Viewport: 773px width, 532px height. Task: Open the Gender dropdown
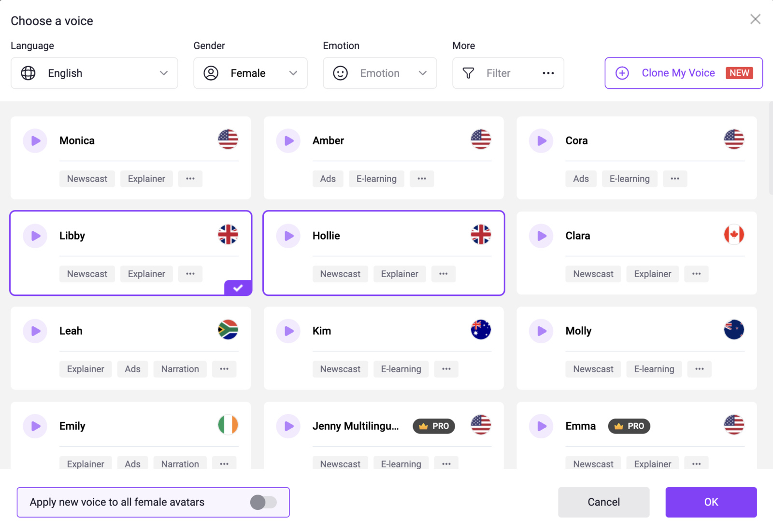pos(250,73)
